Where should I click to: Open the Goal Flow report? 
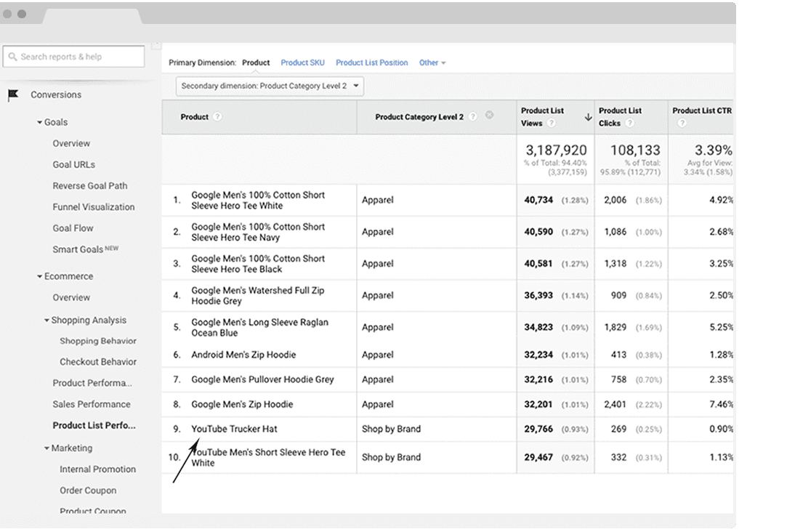click(73, 228)
